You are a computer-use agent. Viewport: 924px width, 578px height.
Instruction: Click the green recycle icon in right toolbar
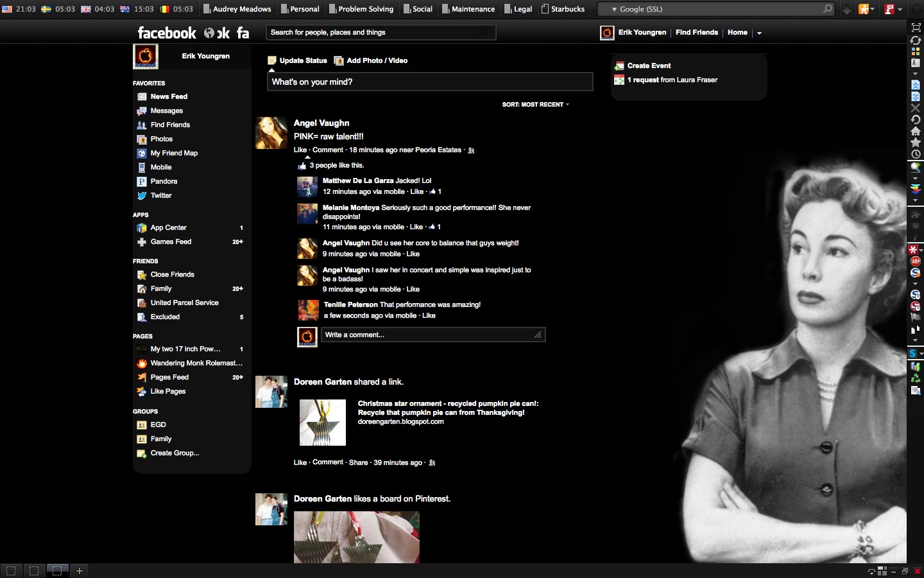coord(916,379)
